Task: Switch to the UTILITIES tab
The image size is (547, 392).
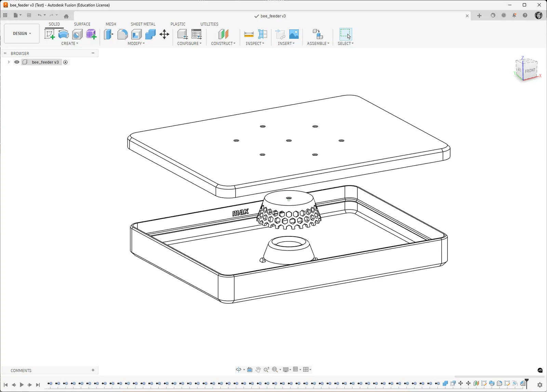Action: [209, 24]
